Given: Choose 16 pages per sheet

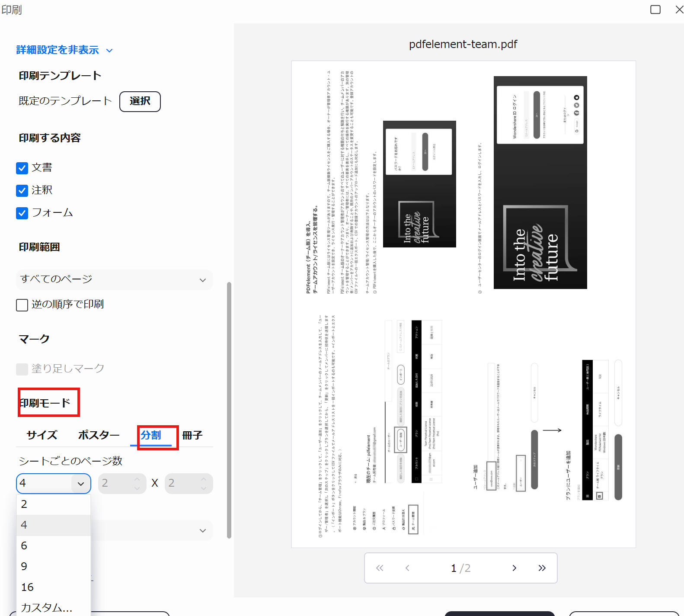Looking at the screenshot, I should point(54,587).
